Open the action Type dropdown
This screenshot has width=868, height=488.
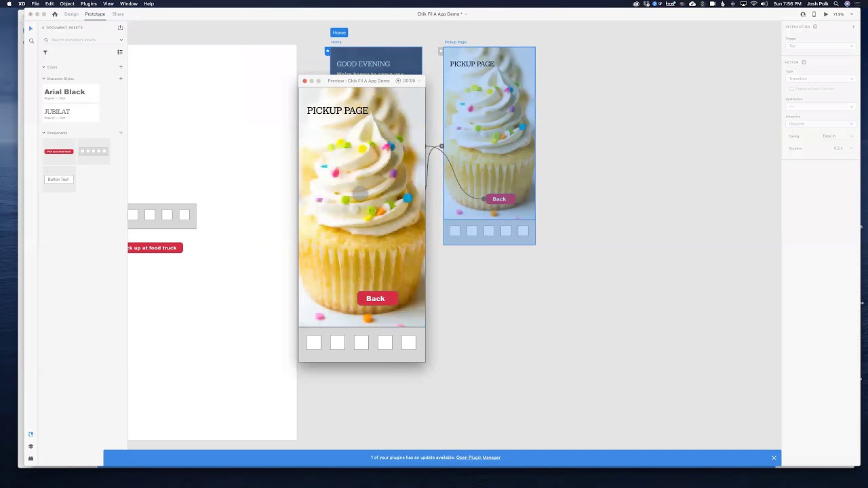pyautogui.click(x=821, y=79)
